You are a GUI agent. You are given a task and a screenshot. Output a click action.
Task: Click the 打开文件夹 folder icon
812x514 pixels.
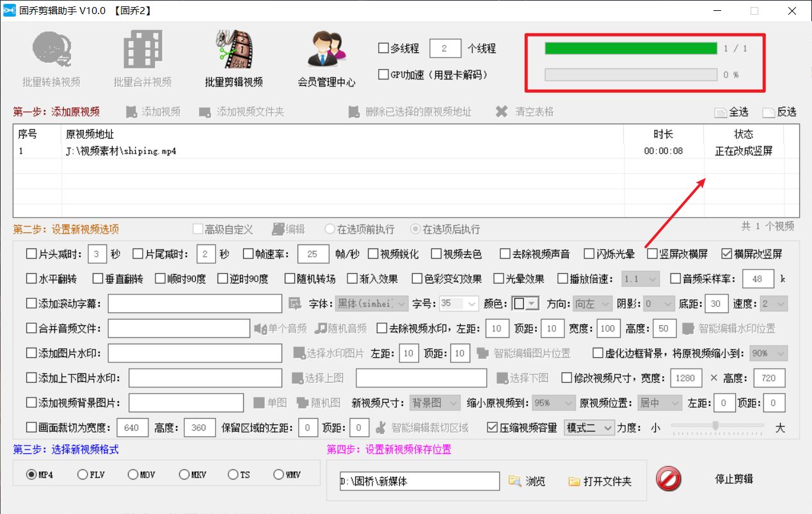coord(574,481)
